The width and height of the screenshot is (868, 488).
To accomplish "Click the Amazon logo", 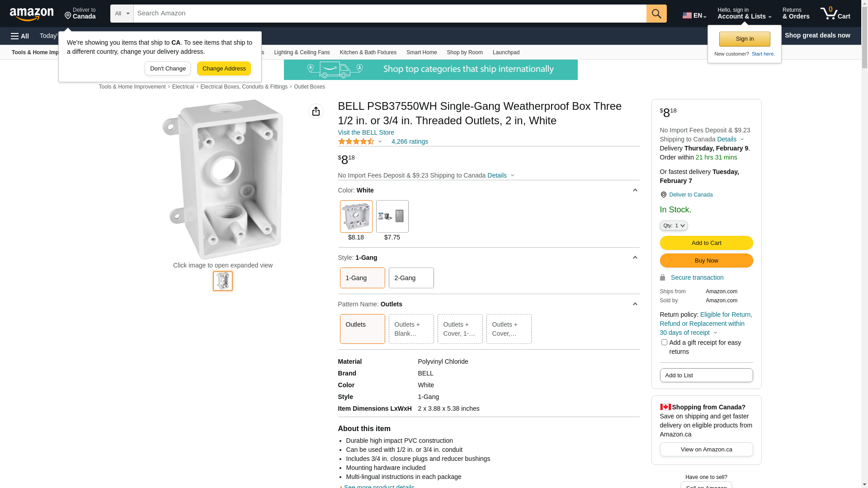I will pyautogui.click(x=32, y=14).
